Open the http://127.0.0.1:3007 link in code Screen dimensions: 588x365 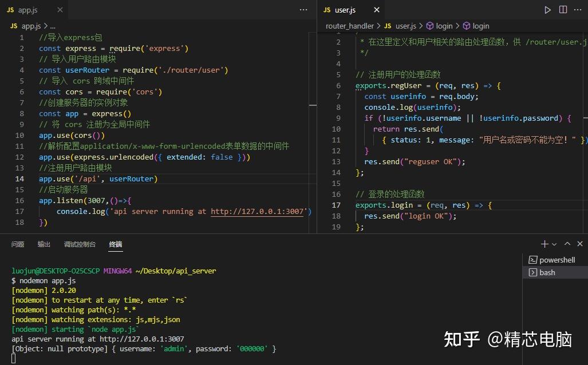click(x=256, y=211)
